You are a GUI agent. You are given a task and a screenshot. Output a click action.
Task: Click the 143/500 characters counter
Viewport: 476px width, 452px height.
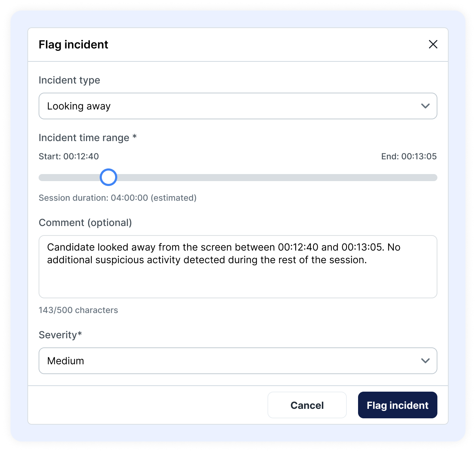coord(78,310)
